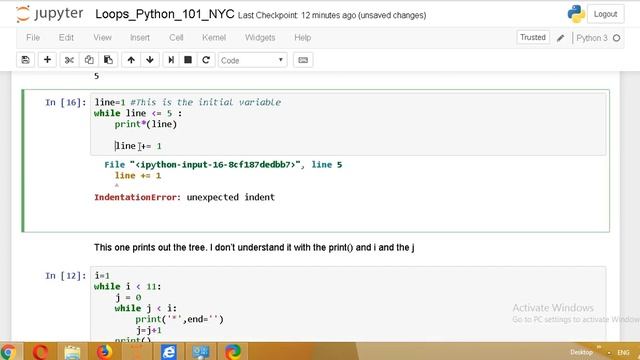This screenshot has height=360, width=640.
Task: Open the Kernel menu
Action: (x=214, y=38)
